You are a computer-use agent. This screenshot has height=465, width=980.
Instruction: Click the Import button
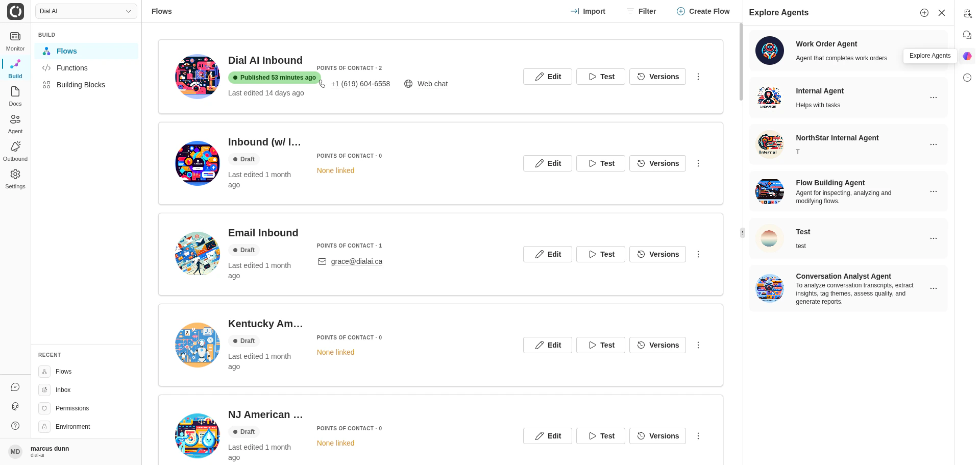tap(587, 11)
